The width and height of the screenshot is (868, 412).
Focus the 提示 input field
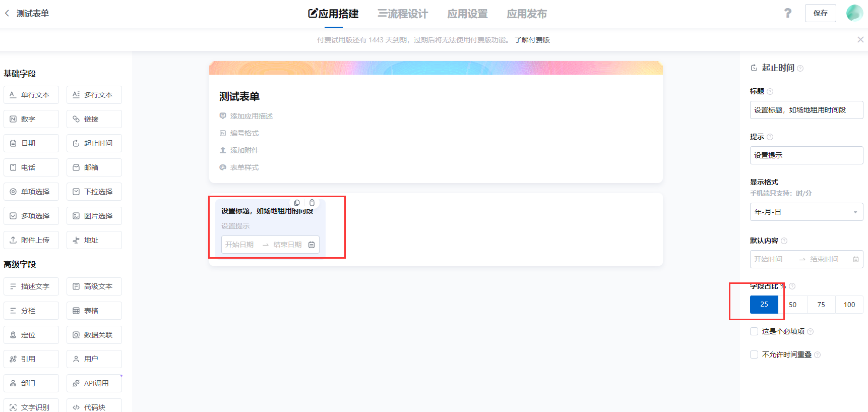pyautogui.click(x=807, y=155)
